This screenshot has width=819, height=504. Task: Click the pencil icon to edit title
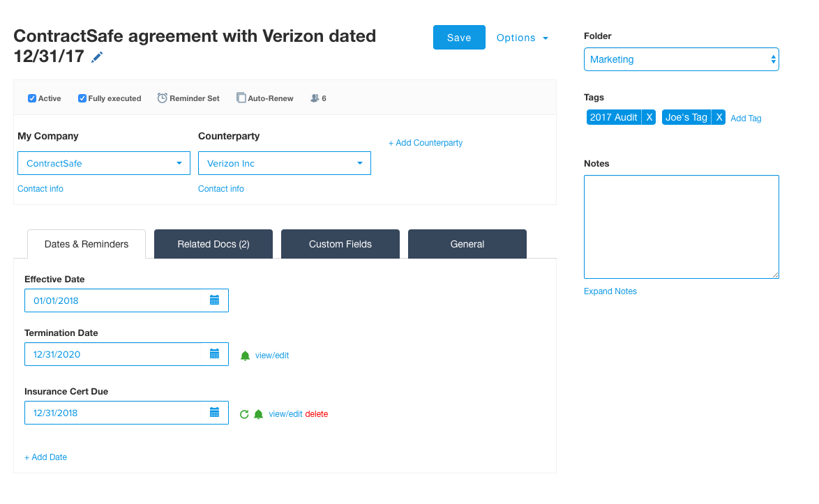pos(97,57)
